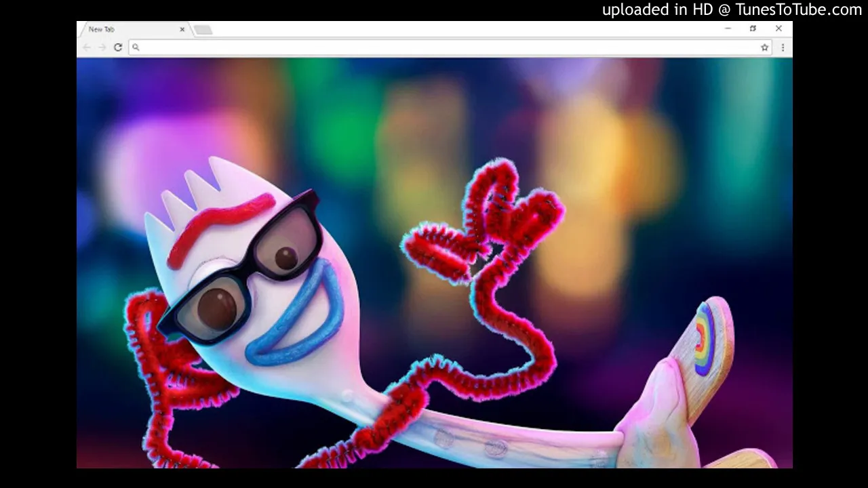Click the browser forward arrow

pyautogui.click(x=102, y=47)
